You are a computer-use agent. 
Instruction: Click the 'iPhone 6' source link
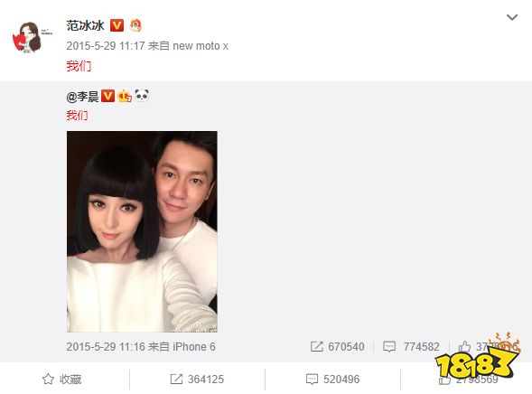[x=194, y=347]
